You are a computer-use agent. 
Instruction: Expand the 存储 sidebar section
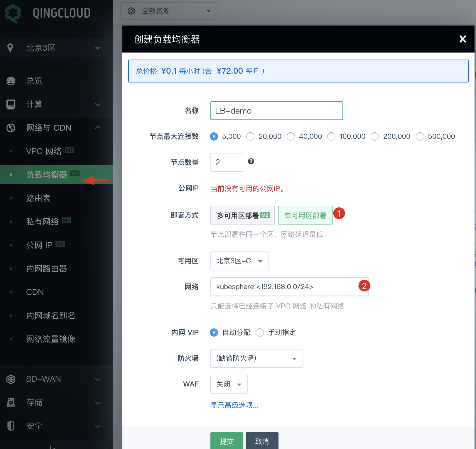click(x=98, y=403)
